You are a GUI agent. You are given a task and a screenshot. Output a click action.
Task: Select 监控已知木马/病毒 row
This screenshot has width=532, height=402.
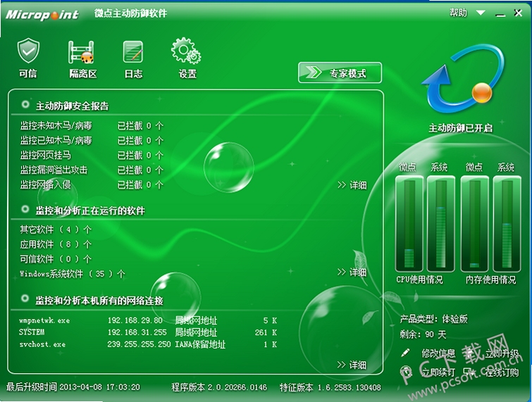pyautogui.click(x=92, y=140)
